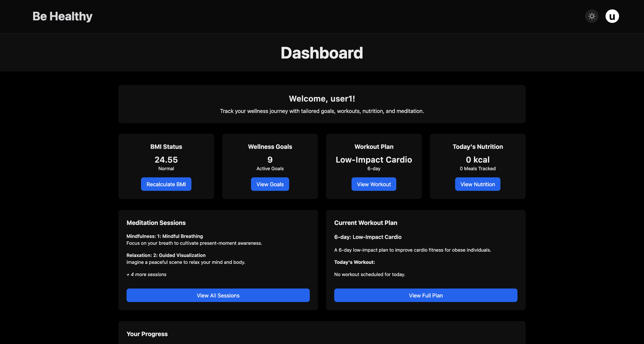Open the user avatar menu
The width and height of the screenshot is (644, 344).
pyautogui.click(x=612, y=16)
